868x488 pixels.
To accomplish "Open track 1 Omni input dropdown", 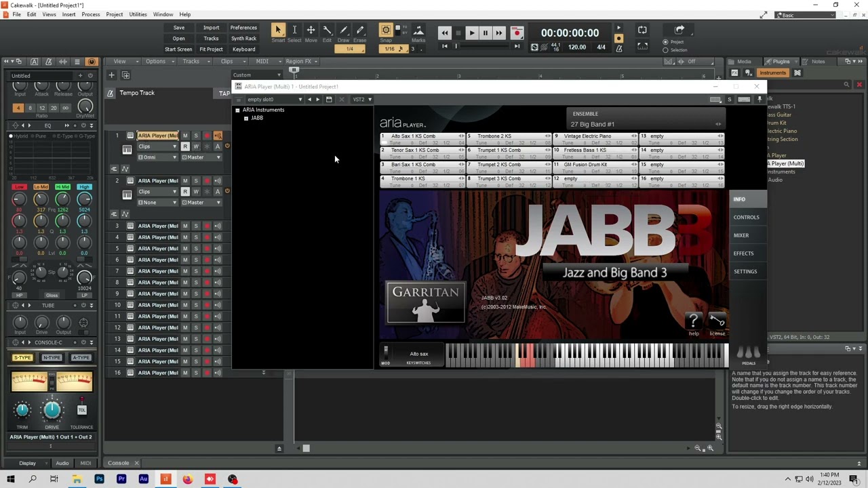I will [x=157, y=157].
